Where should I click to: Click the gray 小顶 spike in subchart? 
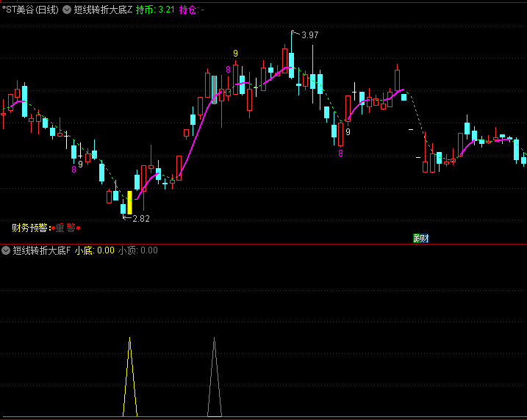(x=214, y=377)
